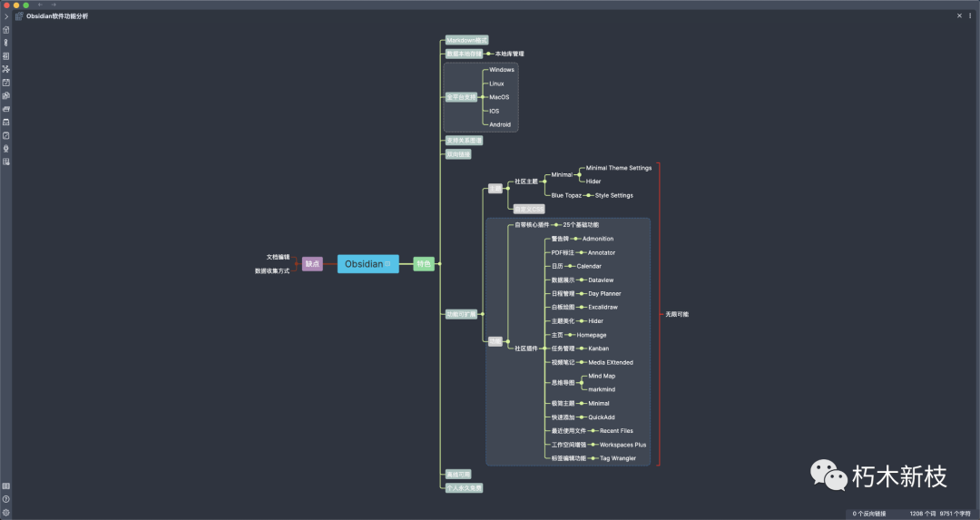Collapse the dot next to 功能可扩展
The width and height of the screenshot is (980, 520).
tap(483, 314)
